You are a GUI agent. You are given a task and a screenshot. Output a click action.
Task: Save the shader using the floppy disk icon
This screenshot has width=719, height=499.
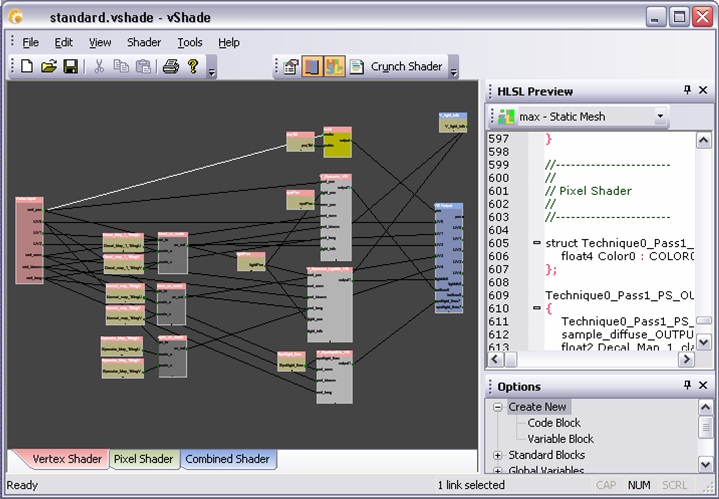(x=70, y=67)
